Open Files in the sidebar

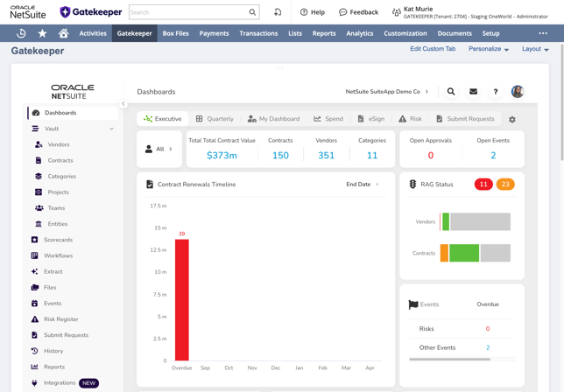click(x=50, y=287)
